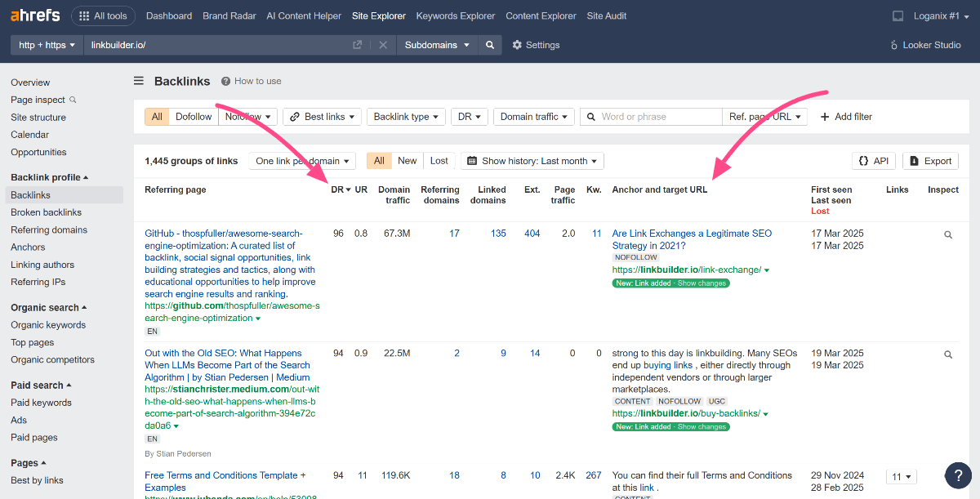
Task: Click the monitor icon in top bar
Action: coord(898,16)
